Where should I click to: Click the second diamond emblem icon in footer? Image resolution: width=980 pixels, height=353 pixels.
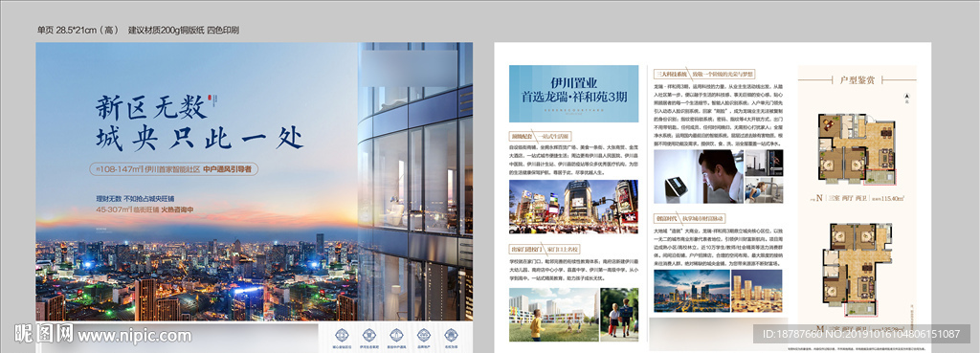[x=369, y=335]
